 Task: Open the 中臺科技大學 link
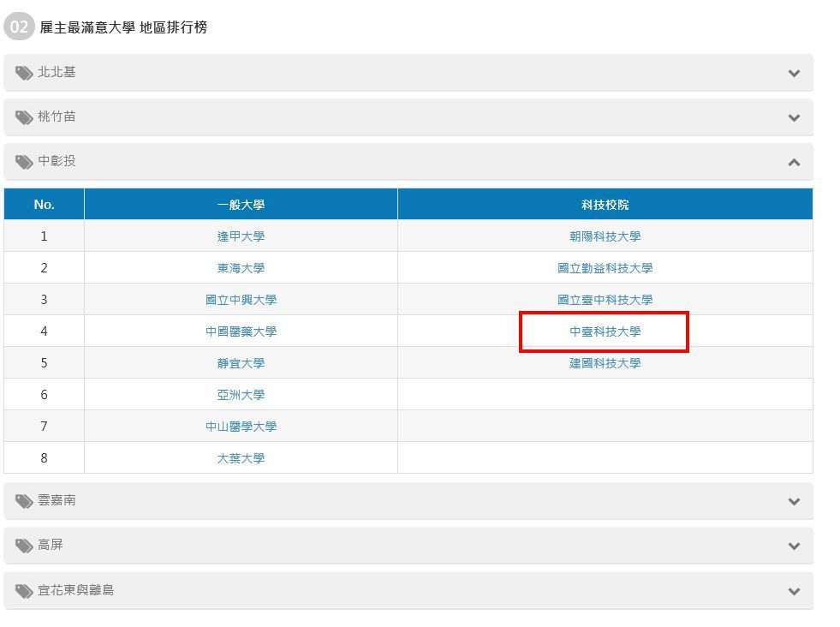(x=605, y=331)
